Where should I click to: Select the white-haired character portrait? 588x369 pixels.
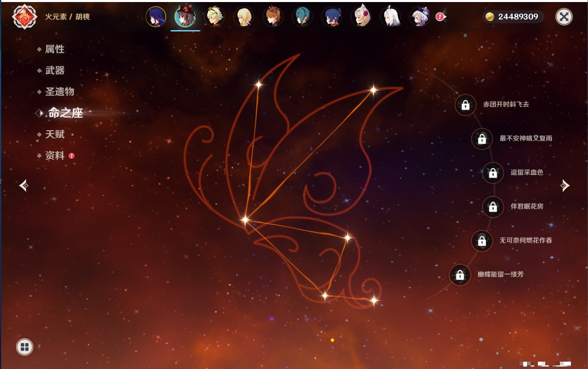(x=391, y=17)
